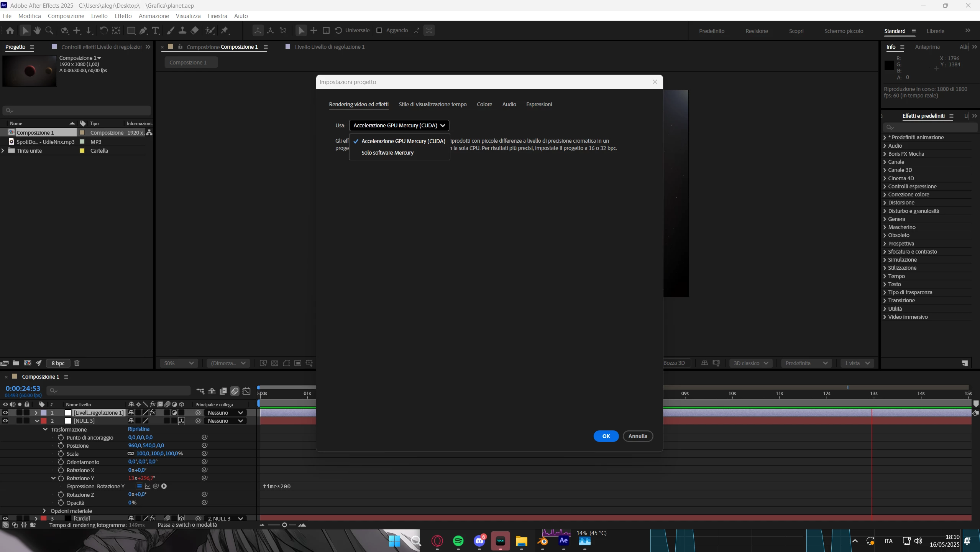
Task: Choose Solo software Mercury option
Action: point(387,153)
